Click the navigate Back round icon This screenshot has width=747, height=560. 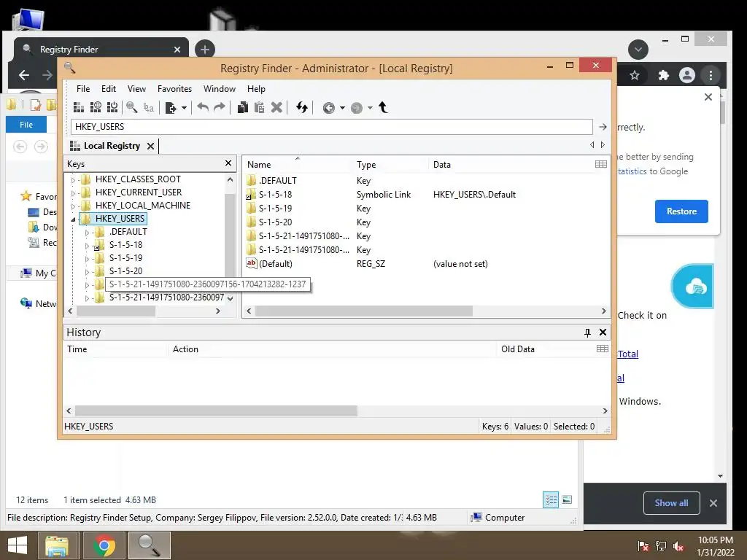[329, 108]
